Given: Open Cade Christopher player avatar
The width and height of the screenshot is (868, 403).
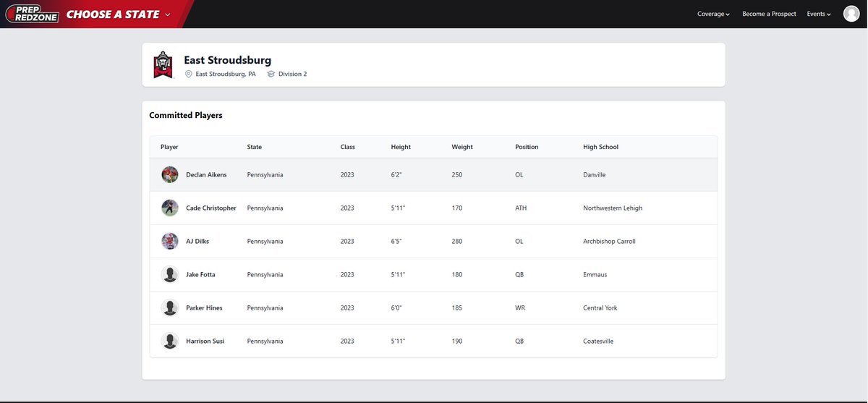Looking at the screenshot, I should point(170,208).
